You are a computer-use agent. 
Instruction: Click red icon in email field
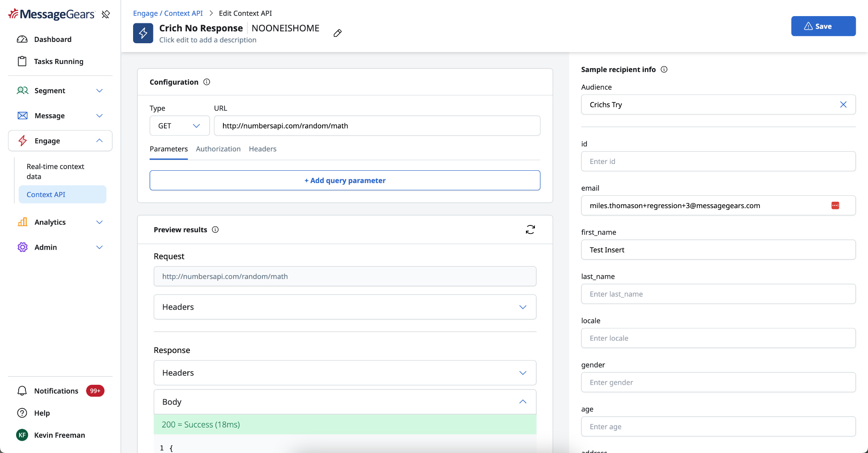tap(835, 206)
